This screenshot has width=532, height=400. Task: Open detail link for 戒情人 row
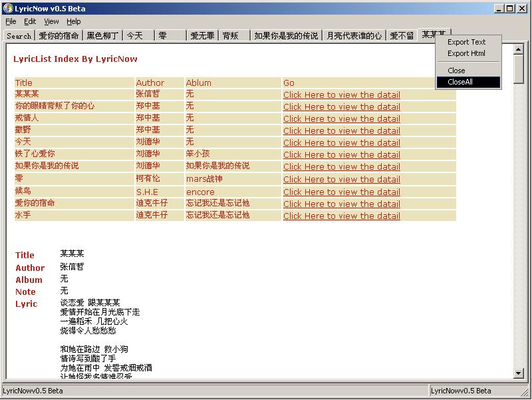coord(341,118)
